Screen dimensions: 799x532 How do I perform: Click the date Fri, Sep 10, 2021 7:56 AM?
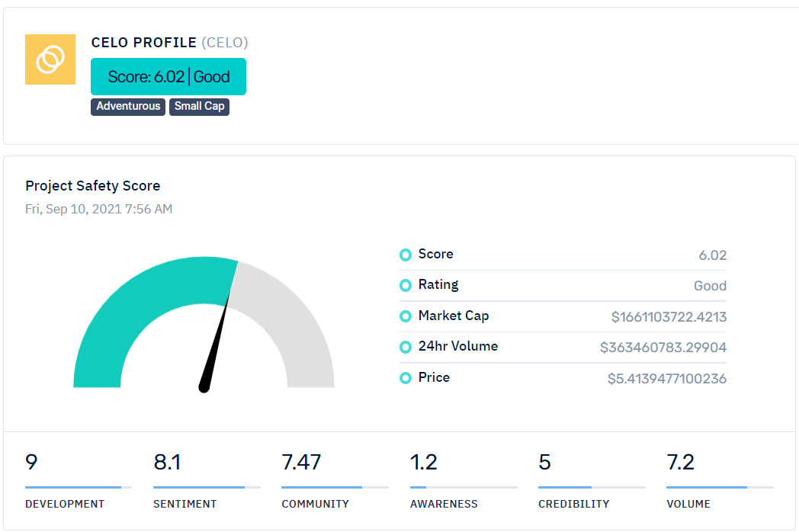[x=99, y=209]
